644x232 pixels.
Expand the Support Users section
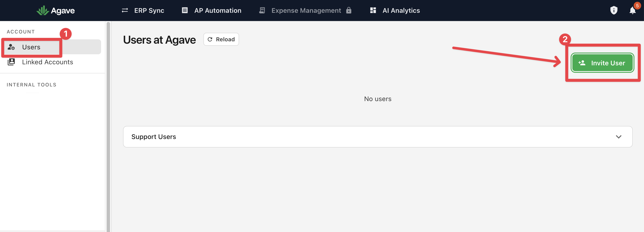point(377,137)
